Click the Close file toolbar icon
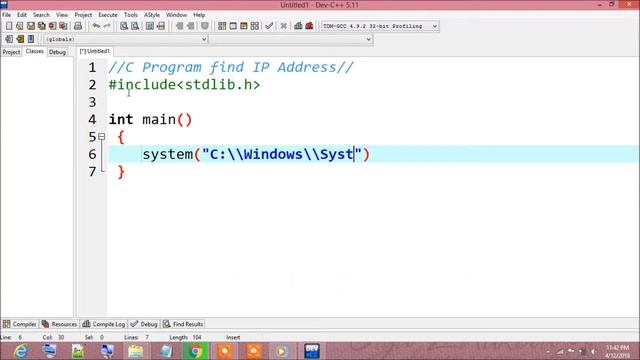 (x=52, y=26)
